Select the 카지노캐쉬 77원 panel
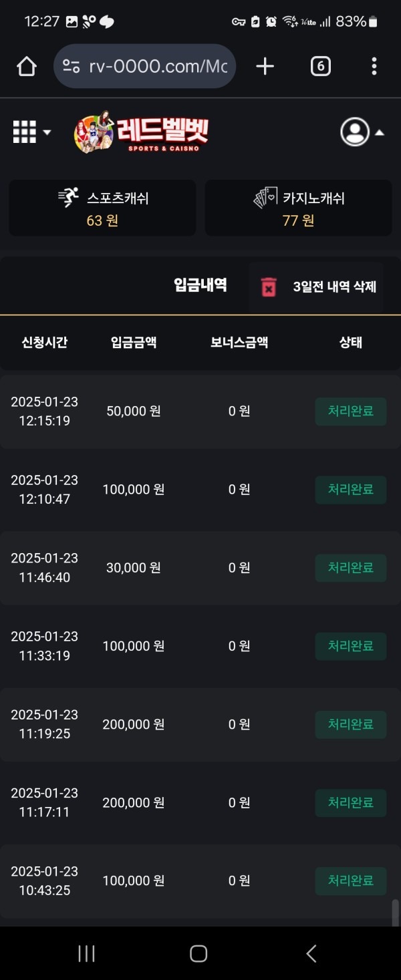The image size is (401, 980). pyautogui.click(x=299, y=207)
